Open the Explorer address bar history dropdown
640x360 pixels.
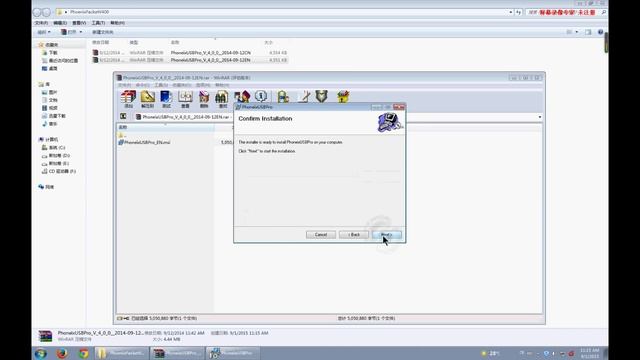511,12
